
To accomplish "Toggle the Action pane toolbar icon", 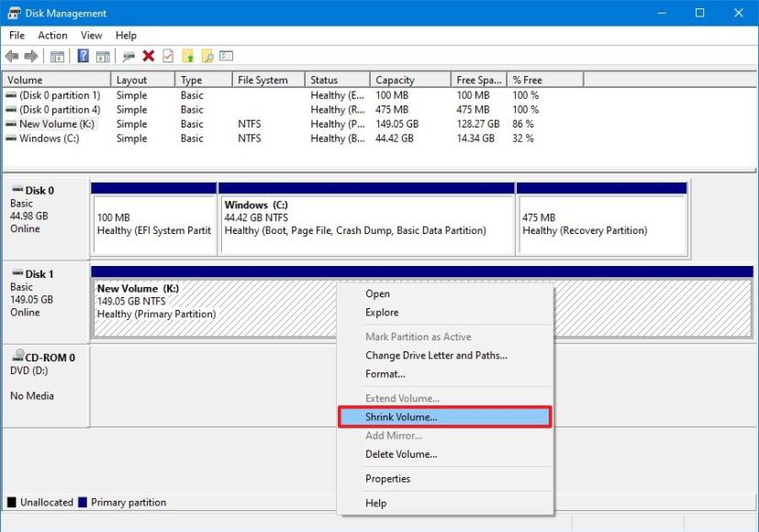I will click(103, 56).
